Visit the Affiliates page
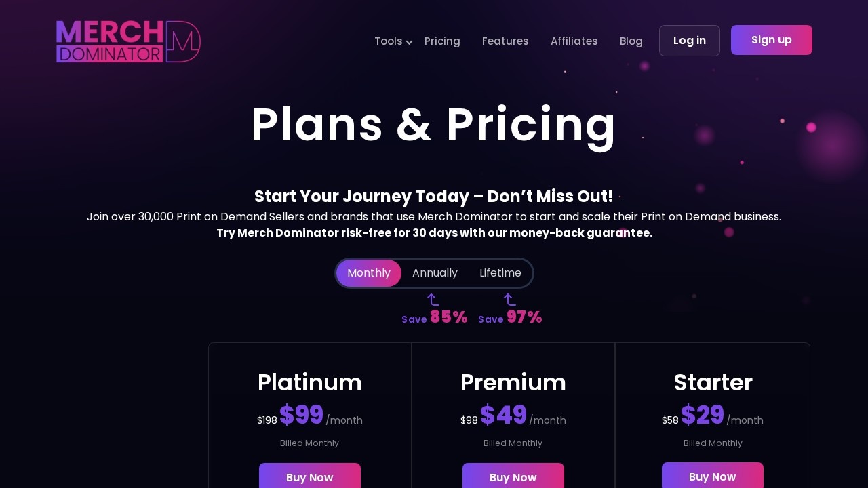The width and height of the screenshot is (868, 488). [x=574, y=41]
